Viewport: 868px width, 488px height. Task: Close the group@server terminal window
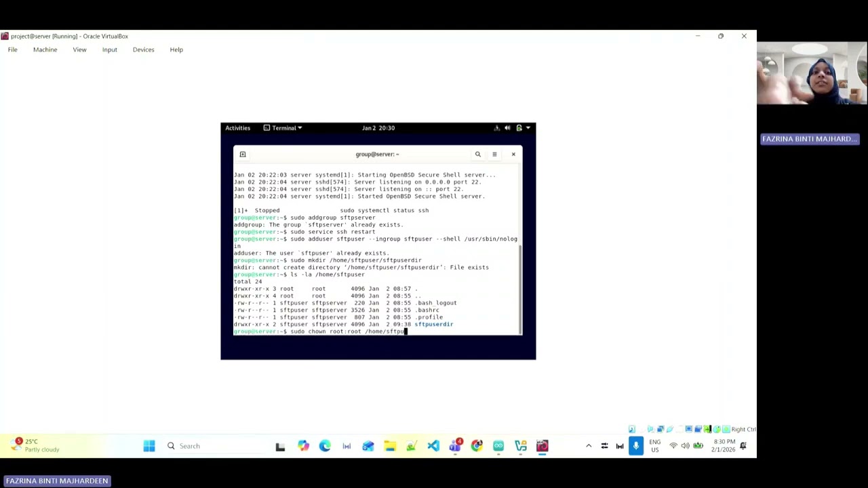pos(513,155)
